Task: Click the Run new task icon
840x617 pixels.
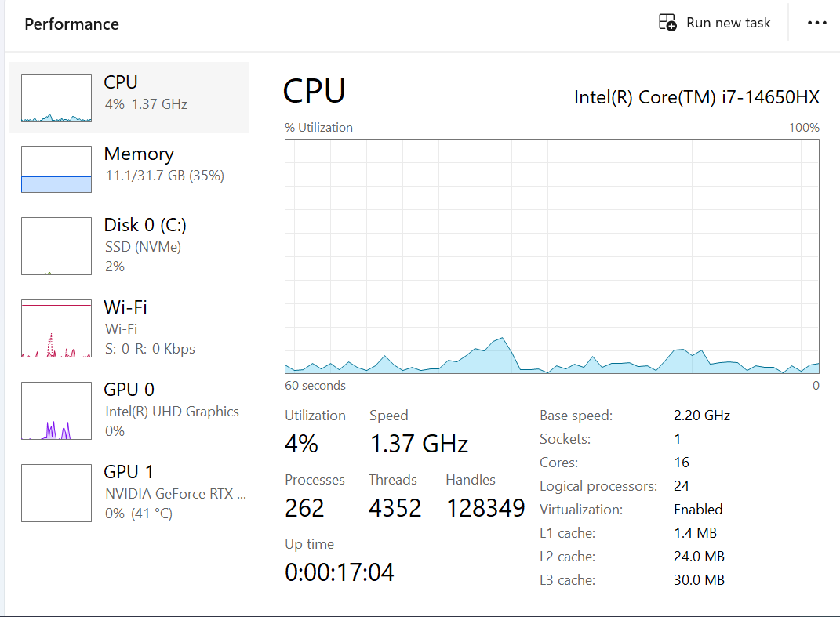Action: (x=667, y=23)
